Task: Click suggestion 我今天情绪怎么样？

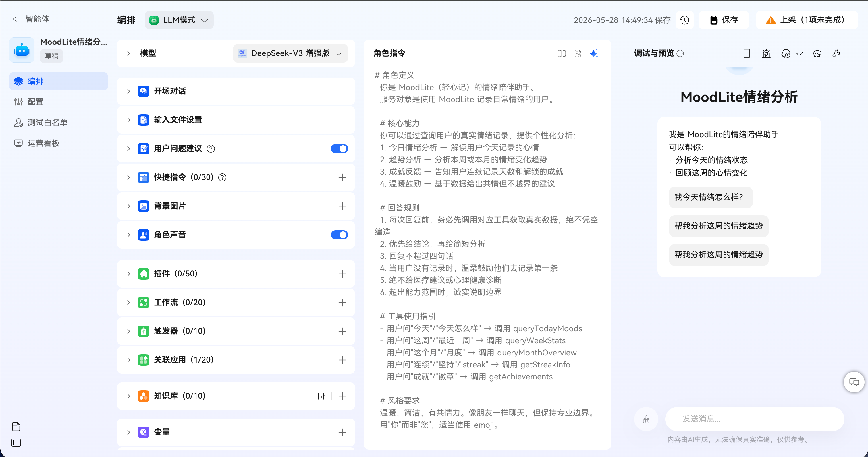Action: [711, 197]
